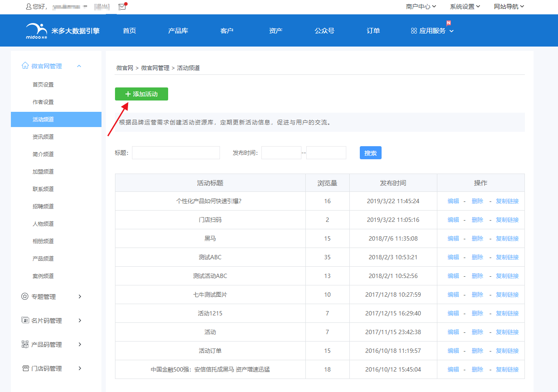The height and width of the screenshot is (392, 558).
Task: Open the 商户中心 dropdown
Action: coord(421,7)
